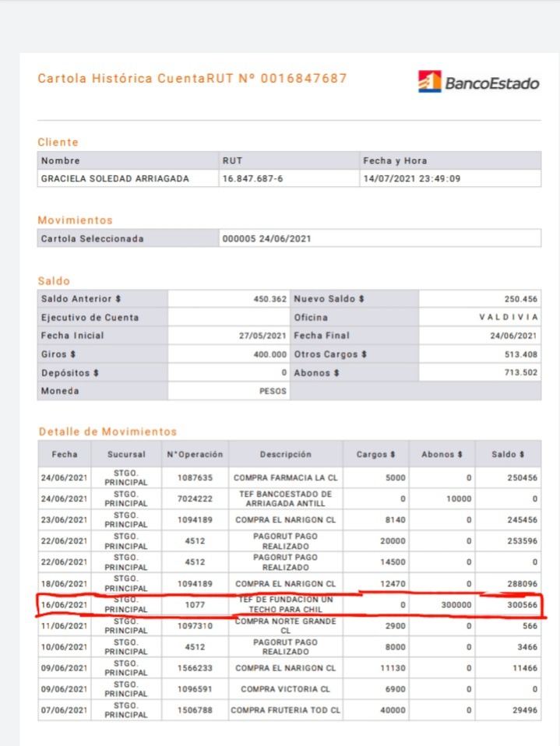The height and width of the screenshot is (746, 560).
Task: Click the 'Movimientos' section heading
Action: (x=76, y=220)
